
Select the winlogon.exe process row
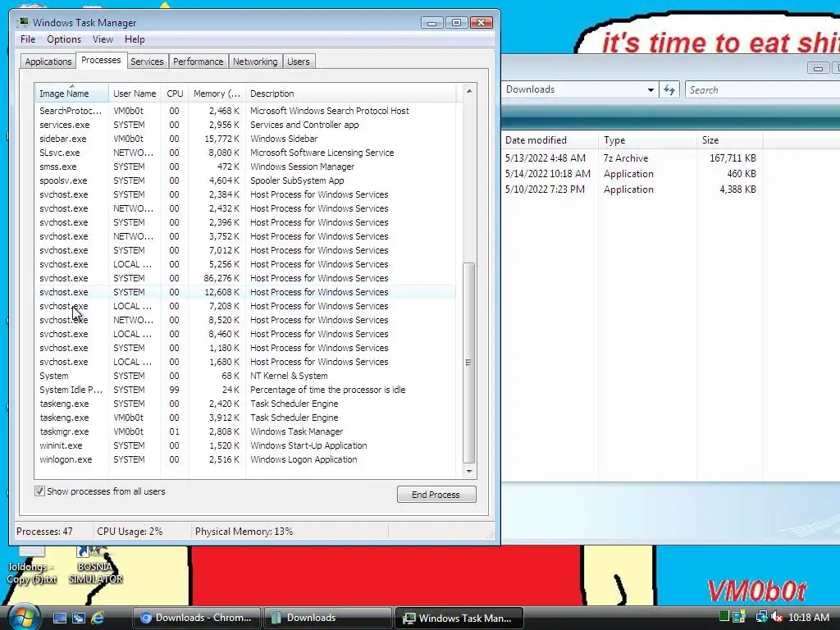coord(245,459)
